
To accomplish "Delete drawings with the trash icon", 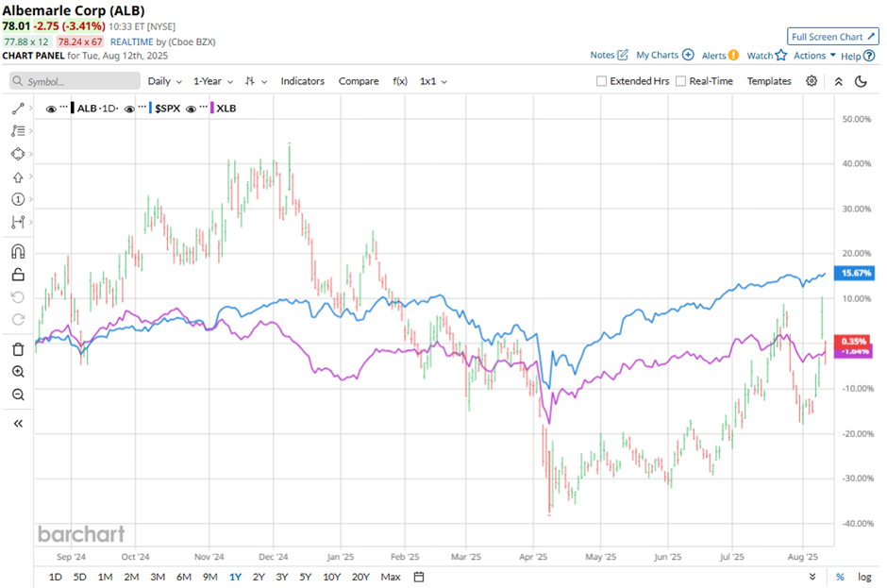I will (x=18, y=349).
